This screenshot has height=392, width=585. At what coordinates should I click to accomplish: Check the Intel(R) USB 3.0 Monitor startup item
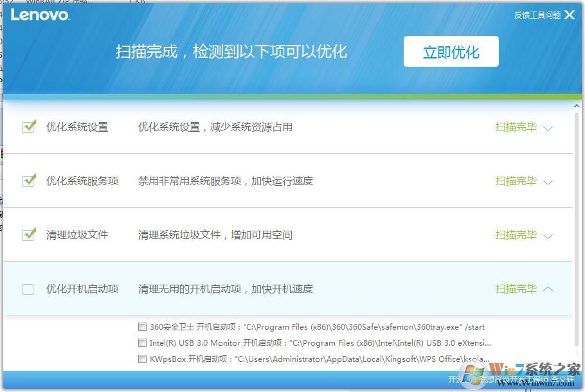142,342
